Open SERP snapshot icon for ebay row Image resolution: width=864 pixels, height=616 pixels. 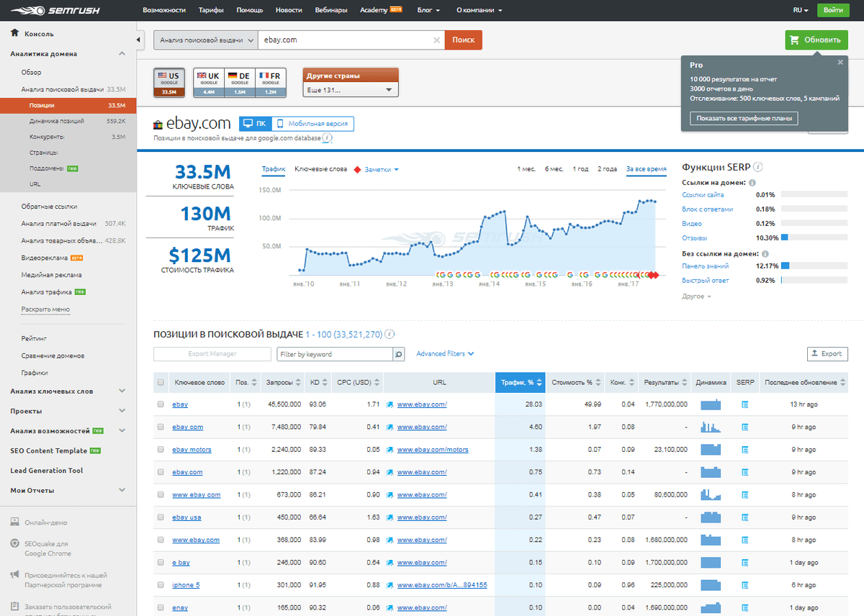(x=745, y=404)
